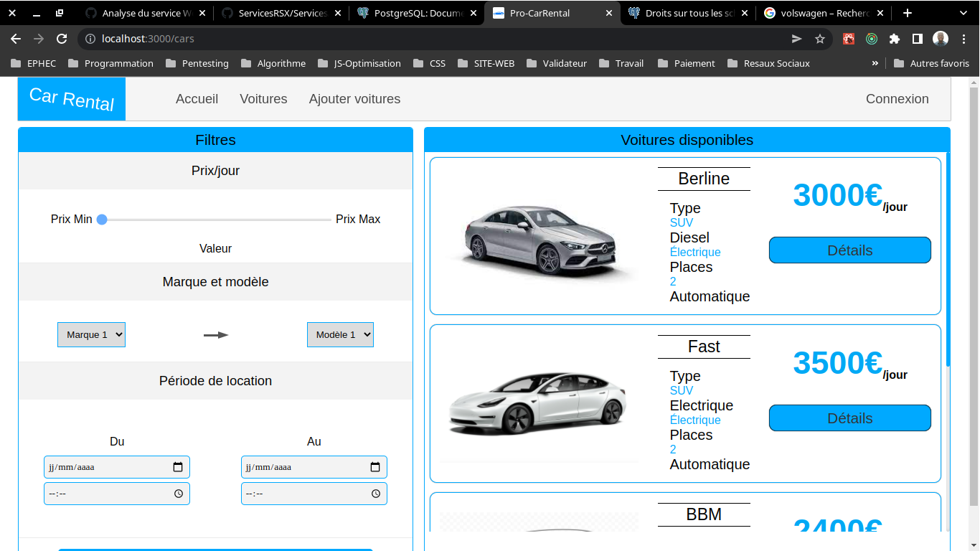The image size is (980, 551).
Task: Open the EPHEC bookmark folder
Action: pyautogui.click(x=33, y=63)
